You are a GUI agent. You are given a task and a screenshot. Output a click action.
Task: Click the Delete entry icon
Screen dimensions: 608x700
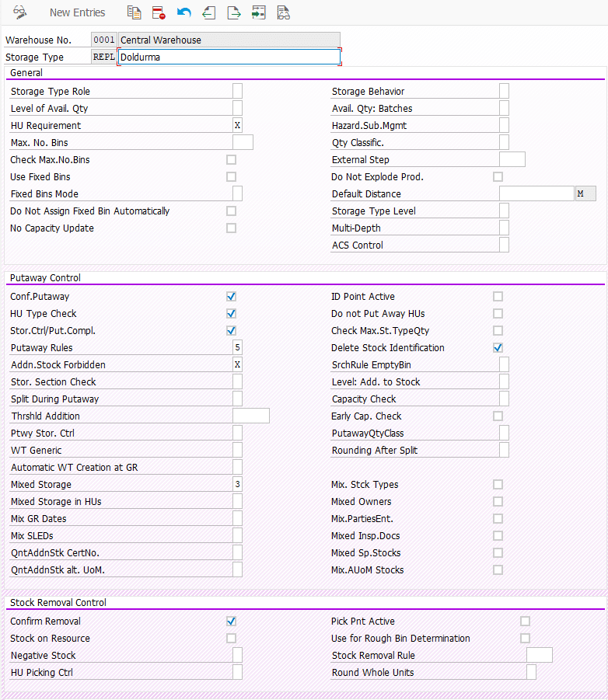coord(159,12)
